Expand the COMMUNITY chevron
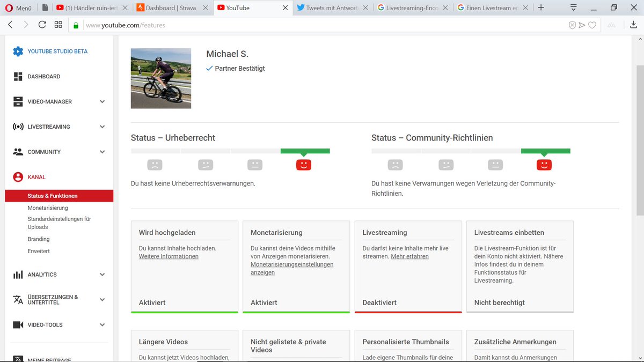Viewport: 644px width, 362px height. point(103,152)
